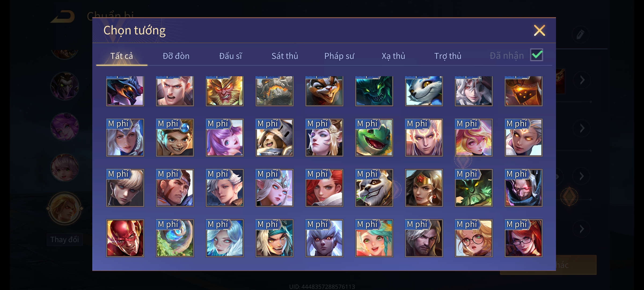
Task: Show the Pháp sư hero category
Action: (339, 56)
